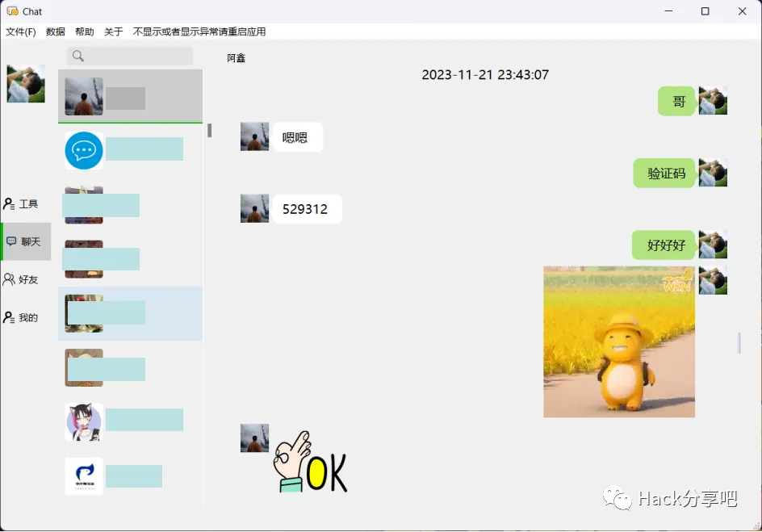This screenshot has height=532, width=762.
Task: Select the 我的 sidebar tab
Action: click(x=26, y=317)
